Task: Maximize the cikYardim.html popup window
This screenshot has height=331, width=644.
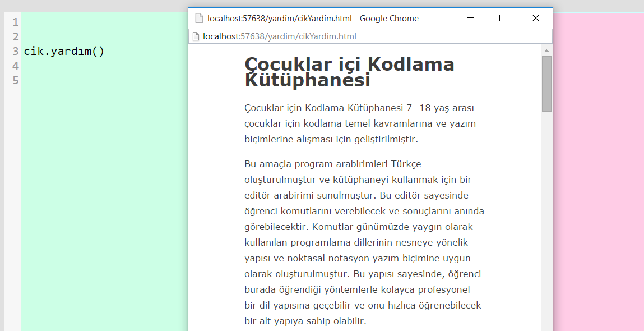Action: coord(503,18)
